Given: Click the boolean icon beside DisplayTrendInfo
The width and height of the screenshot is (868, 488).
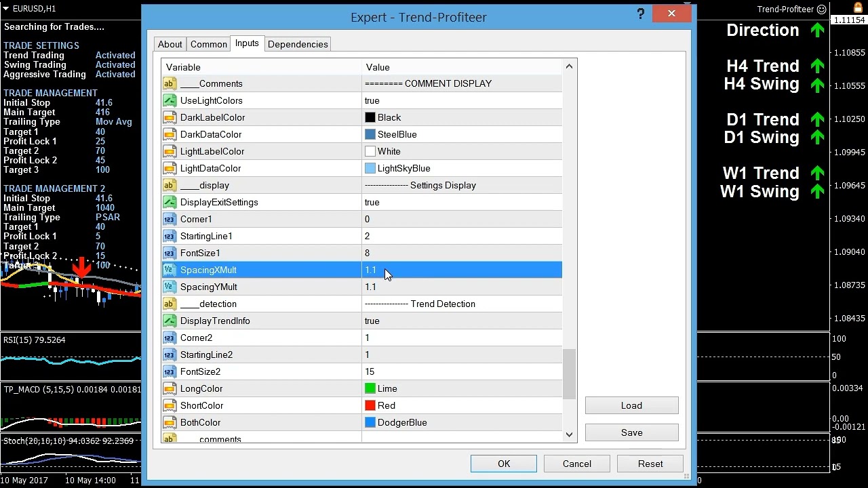Looking at the screenshot, I should (x=169, y=321).
